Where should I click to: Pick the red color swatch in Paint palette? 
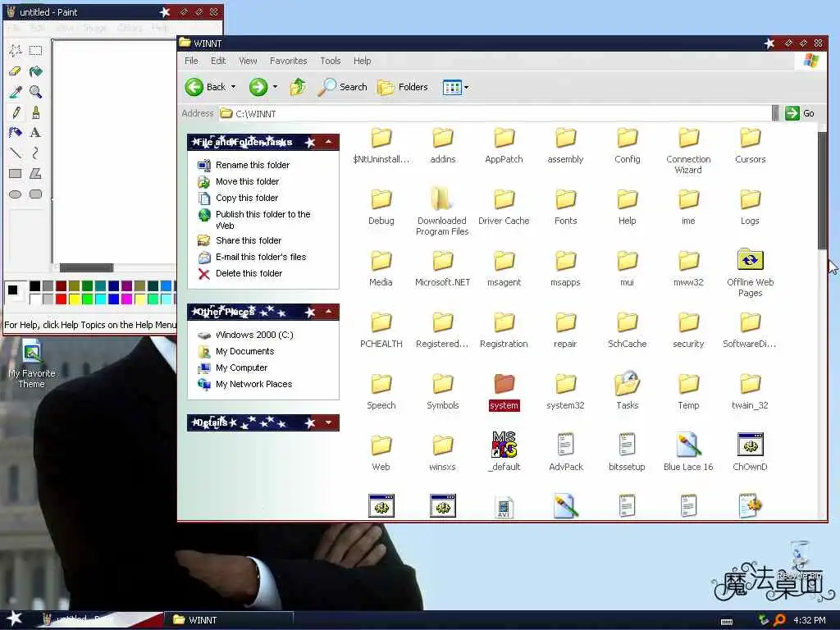61,299
